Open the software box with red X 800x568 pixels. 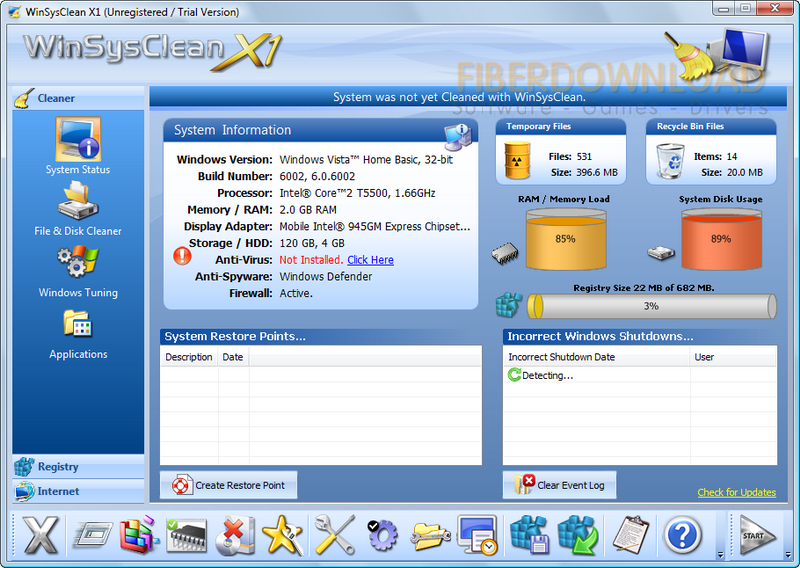tap(235, 535)
